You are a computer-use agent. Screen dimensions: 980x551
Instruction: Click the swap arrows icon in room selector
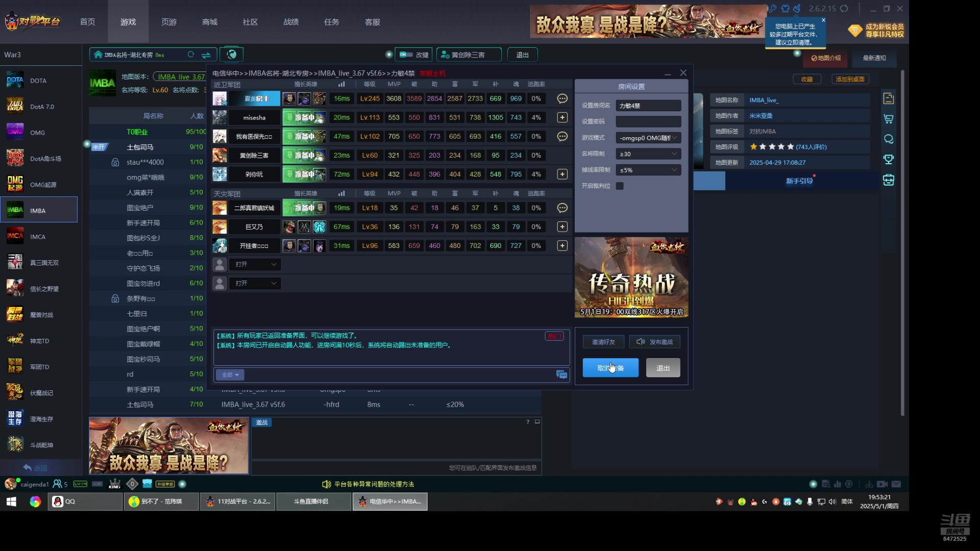point(206,55)
